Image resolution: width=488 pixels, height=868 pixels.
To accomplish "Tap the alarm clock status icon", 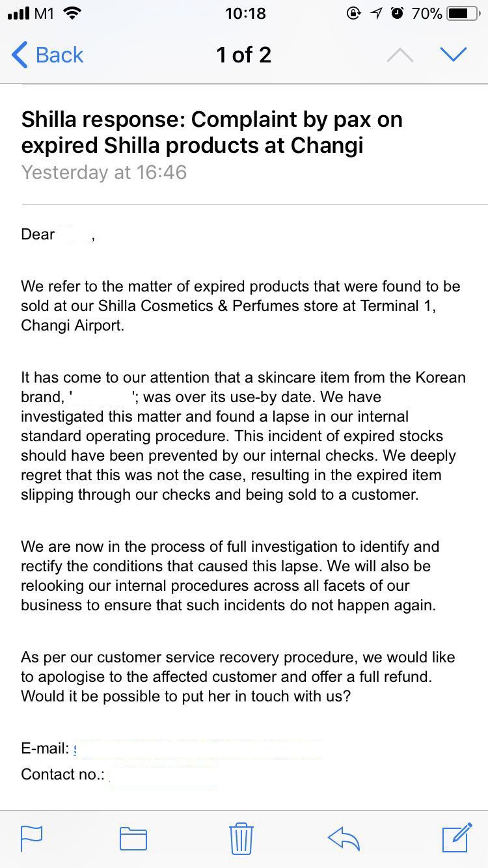I will pyautogui.click(x=397, y=13).
